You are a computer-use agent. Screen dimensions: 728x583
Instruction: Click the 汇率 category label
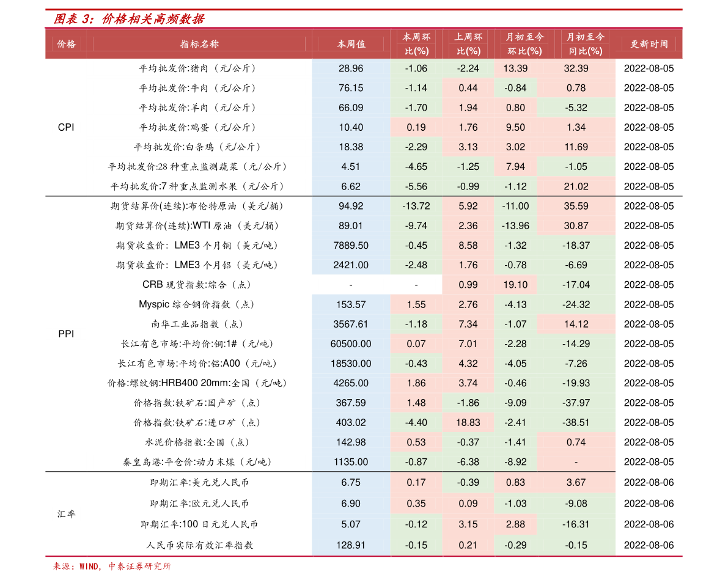[x=66, y=514]
